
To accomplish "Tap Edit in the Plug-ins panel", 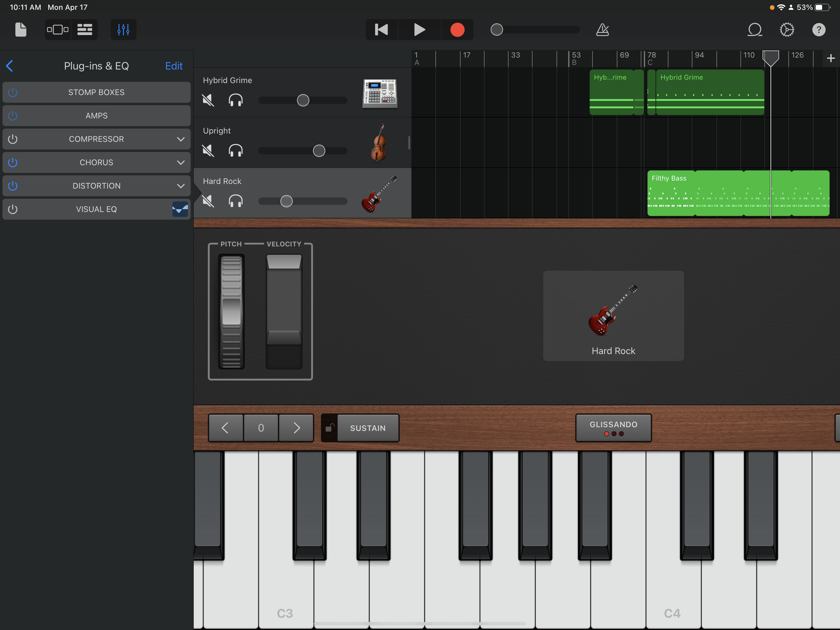I will tap(173, 66).
